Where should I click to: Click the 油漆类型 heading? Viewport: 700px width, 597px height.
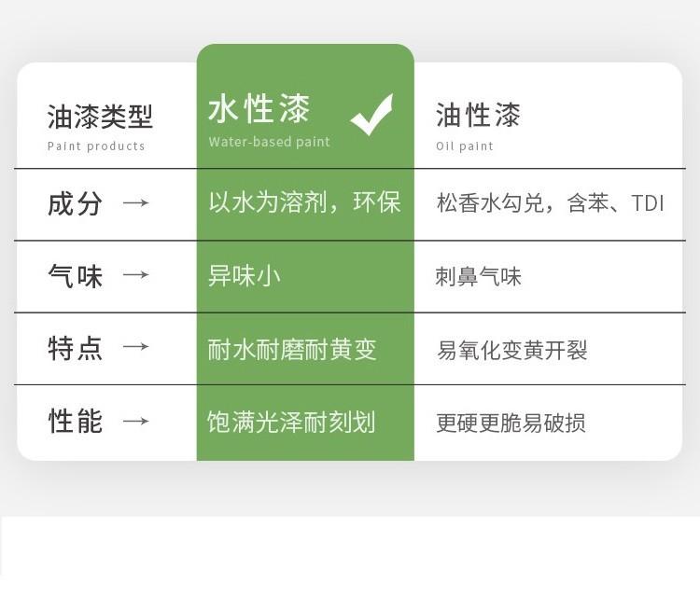point(100,118)
